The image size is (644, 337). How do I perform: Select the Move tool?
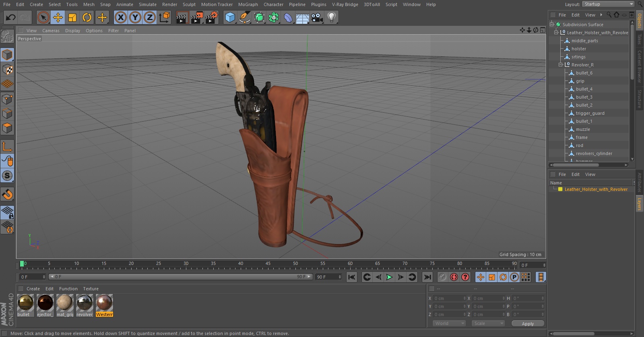click(58, 17)
